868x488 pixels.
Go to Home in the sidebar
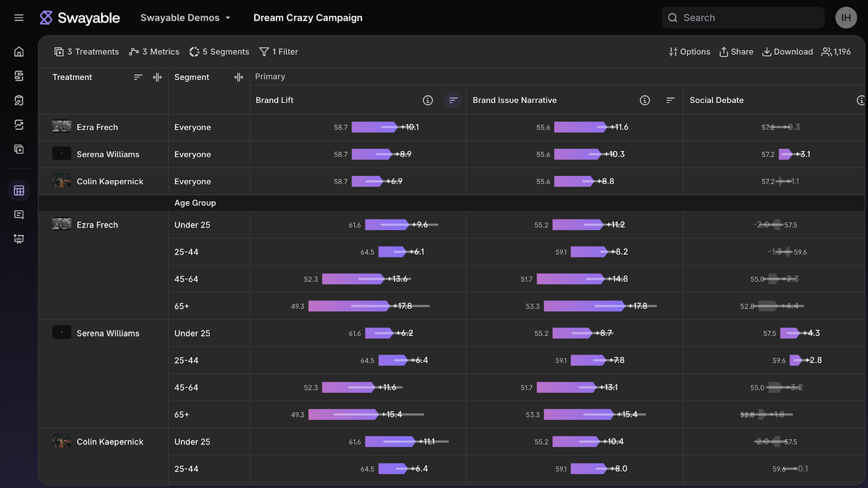pos(19,52)
